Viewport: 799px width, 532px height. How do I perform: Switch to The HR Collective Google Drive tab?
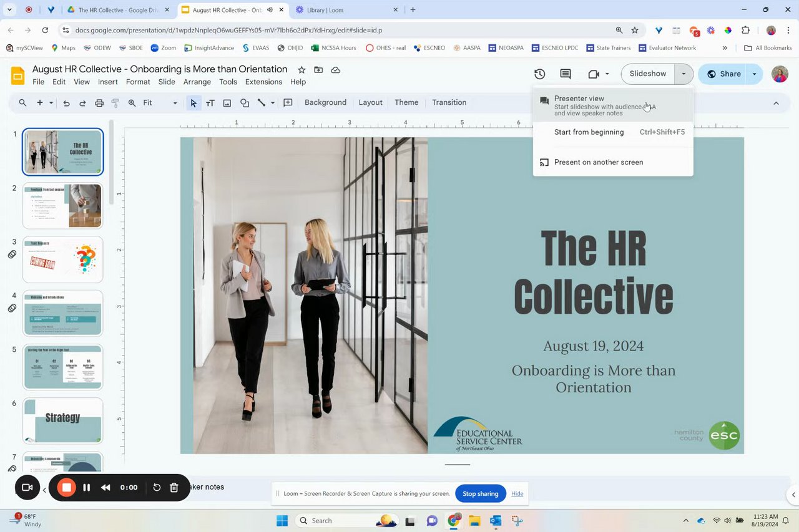pos(117,10)
